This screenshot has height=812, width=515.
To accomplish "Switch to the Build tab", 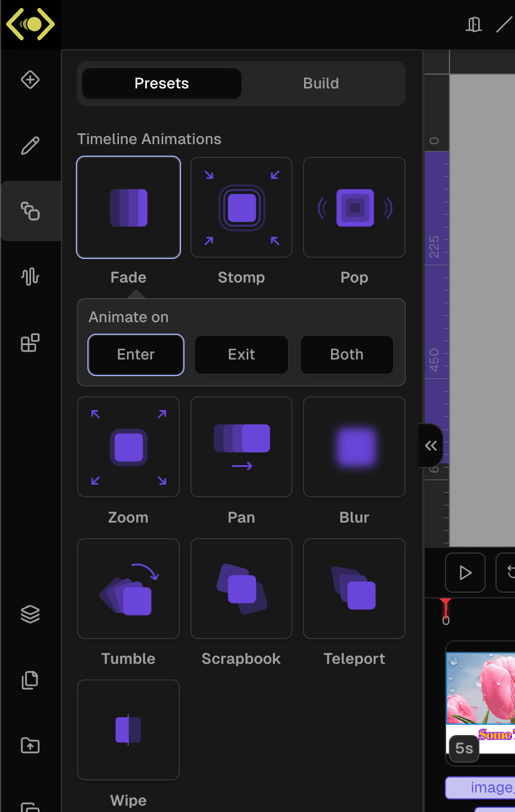I will 321,83.
